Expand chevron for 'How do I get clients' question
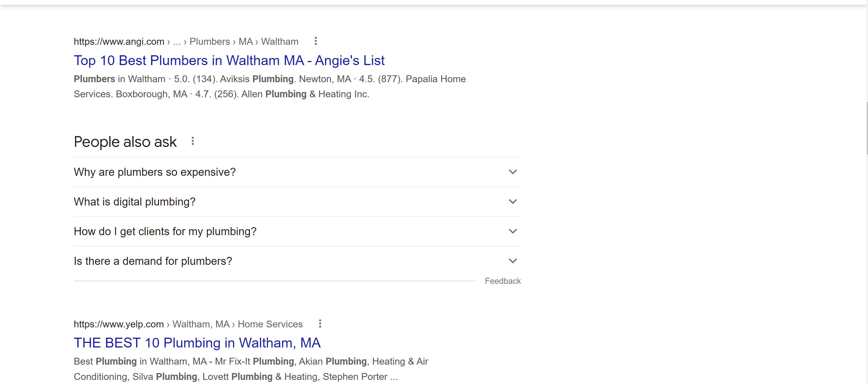 (512, 231)
